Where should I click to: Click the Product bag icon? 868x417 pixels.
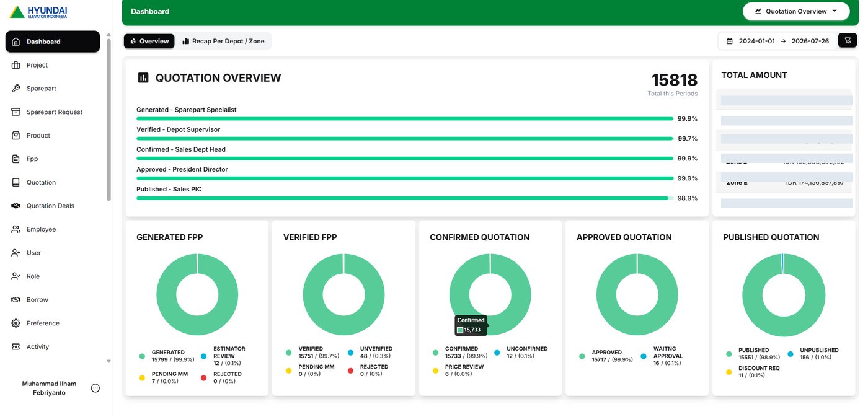pyautogui.click(x=16, y=136)
